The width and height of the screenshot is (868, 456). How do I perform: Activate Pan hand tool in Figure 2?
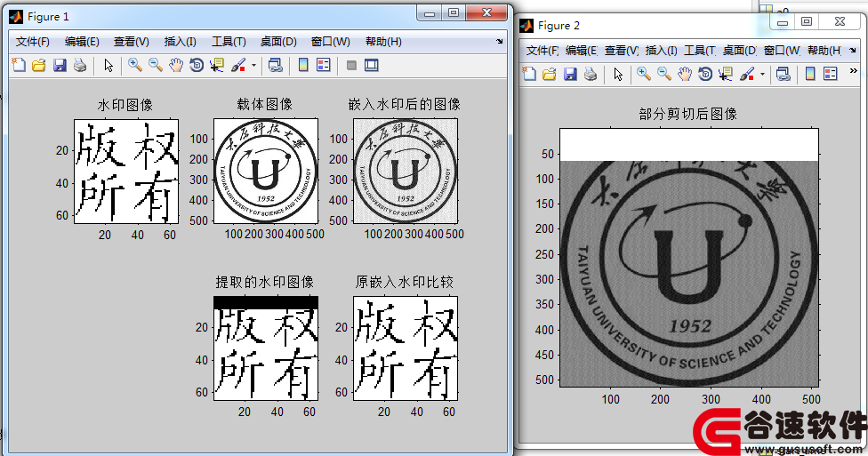click(685, 74)
